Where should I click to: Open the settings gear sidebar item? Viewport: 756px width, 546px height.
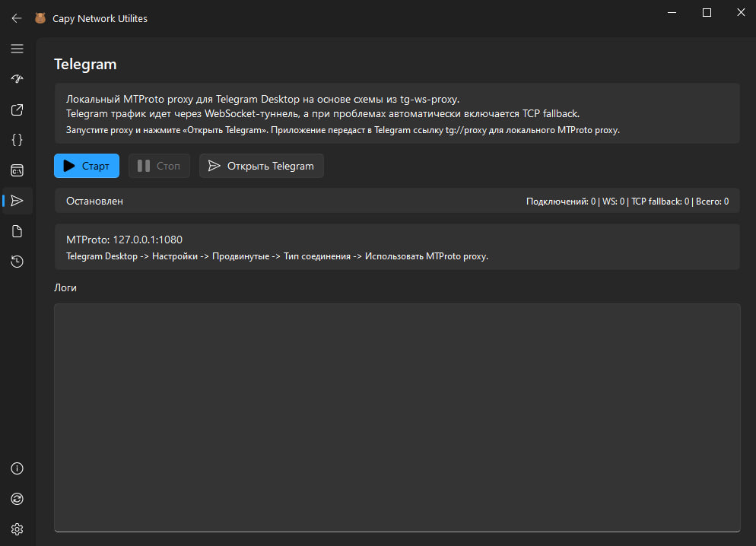[x=17, y=529]
